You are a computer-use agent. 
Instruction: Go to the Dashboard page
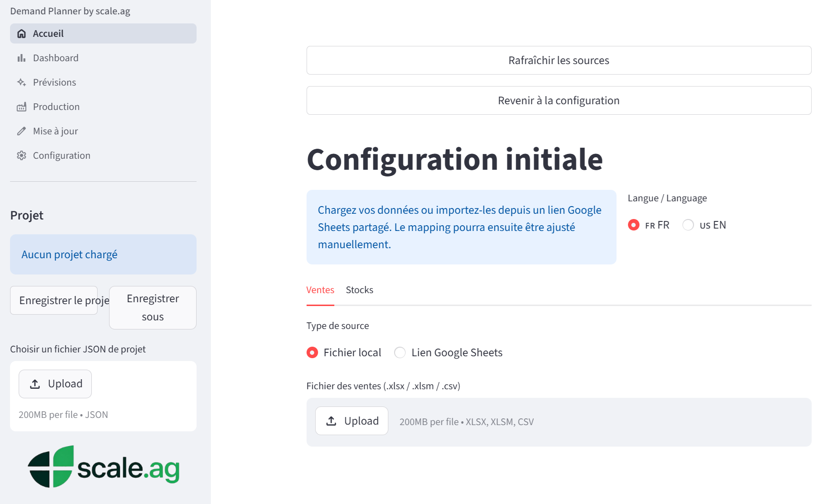(x=103, y=58)
